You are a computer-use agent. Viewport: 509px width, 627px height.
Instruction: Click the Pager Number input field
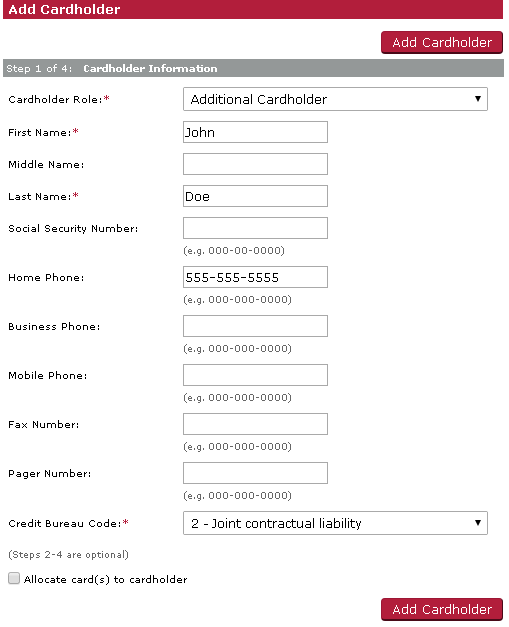255,473
